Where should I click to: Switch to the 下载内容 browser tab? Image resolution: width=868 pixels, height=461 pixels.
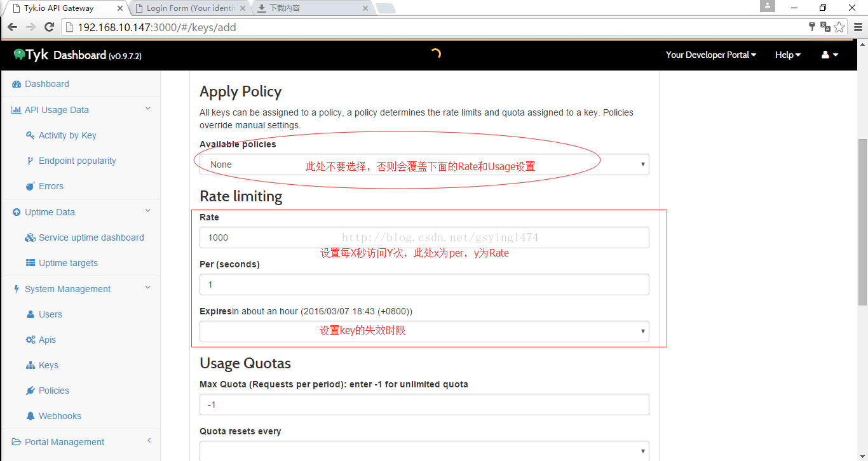click(x=313, y=8)
